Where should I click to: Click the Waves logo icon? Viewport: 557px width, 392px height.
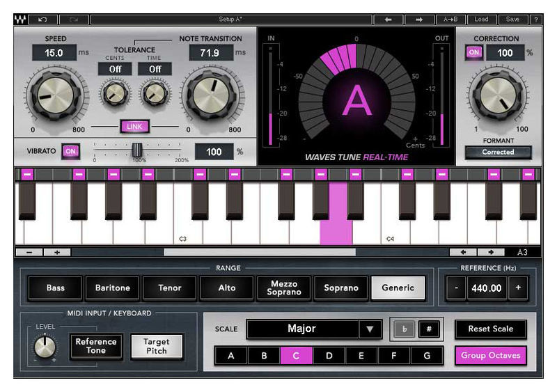tap(20, 19)
